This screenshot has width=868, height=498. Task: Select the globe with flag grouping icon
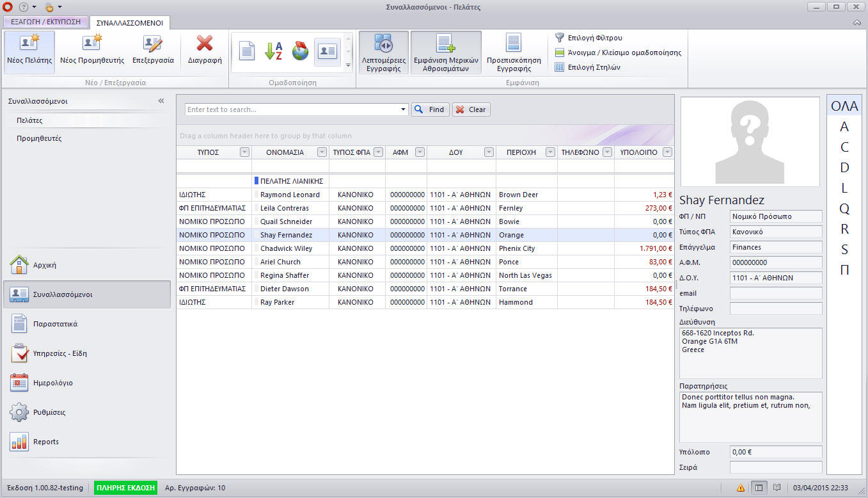click(301, 51)
